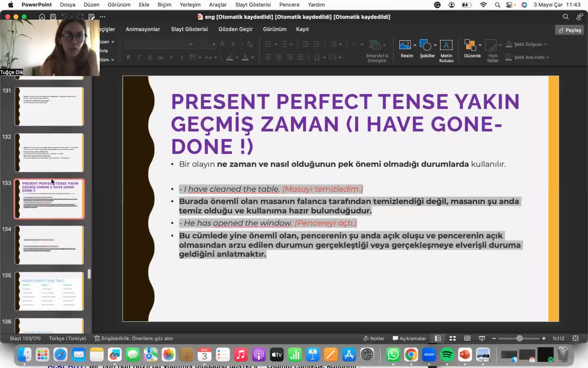Click the Türkçe (Türkiye) language indicator
Image resolution: width=588 pixels, height=368 pixels.
[x=67, y=338]
